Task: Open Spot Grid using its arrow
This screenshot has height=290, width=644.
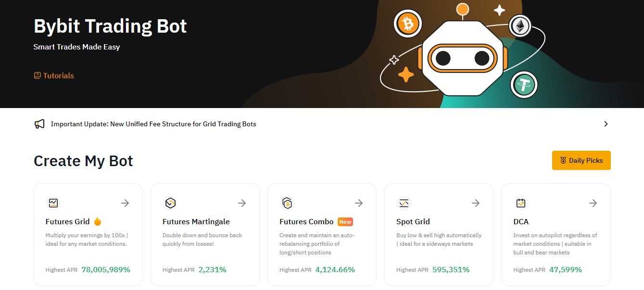Action: click(476, 203)
